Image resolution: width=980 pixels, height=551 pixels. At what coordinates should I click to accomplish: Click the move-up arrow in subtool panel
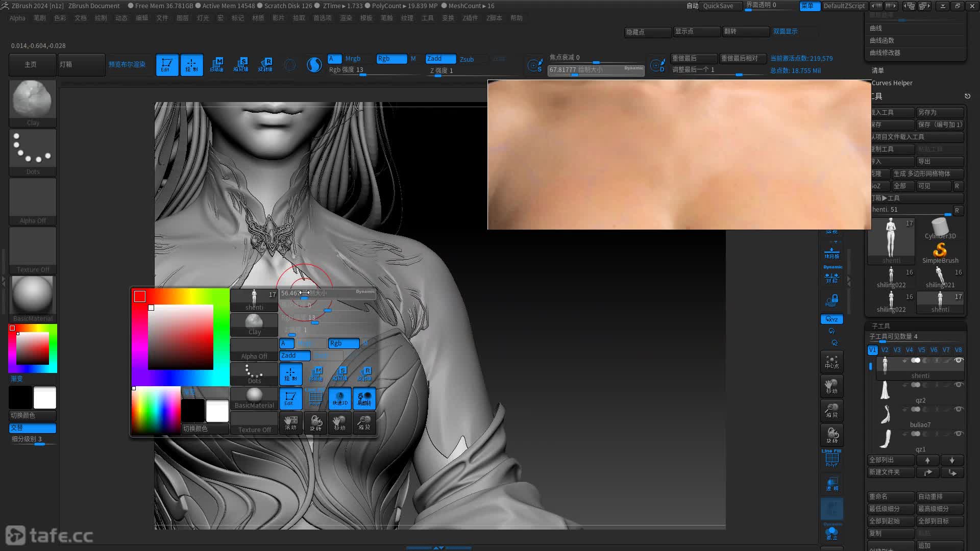point(927,460)
